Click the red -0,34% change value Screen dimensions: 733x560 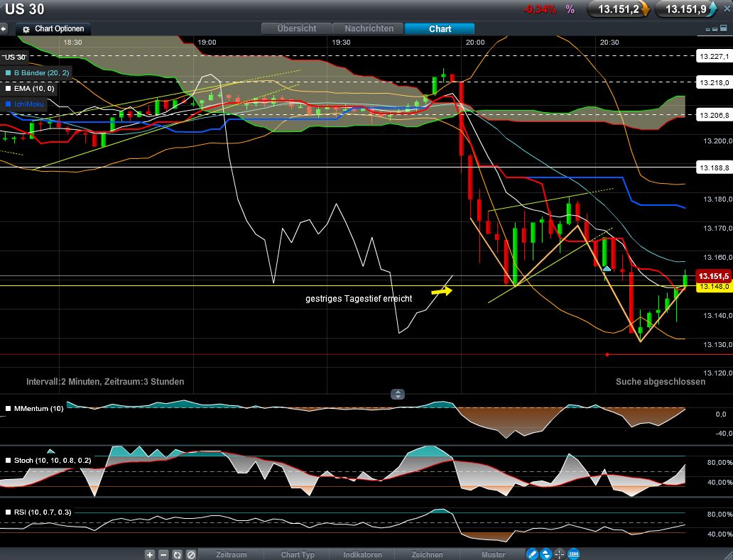point(540,9)
